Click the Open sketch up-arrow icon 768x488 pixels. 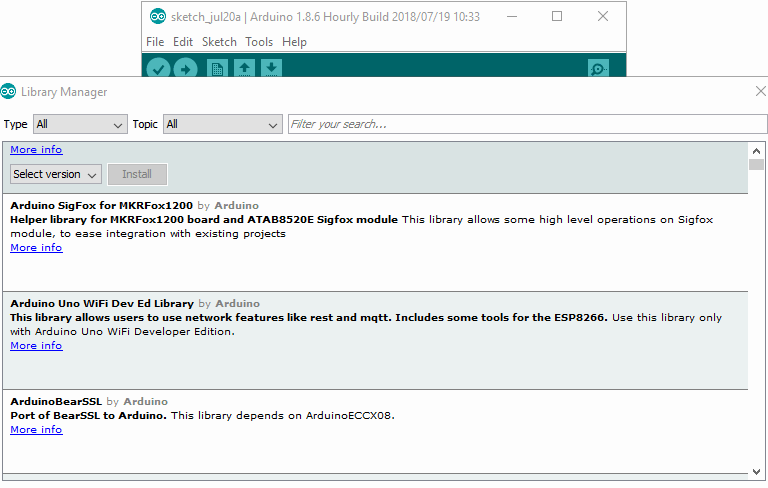point(244,68)
